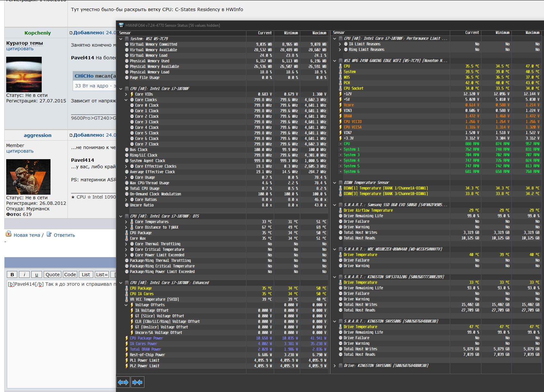Click the fan icon beside System 3
544x392 pixels.
[x=341, y=155]
